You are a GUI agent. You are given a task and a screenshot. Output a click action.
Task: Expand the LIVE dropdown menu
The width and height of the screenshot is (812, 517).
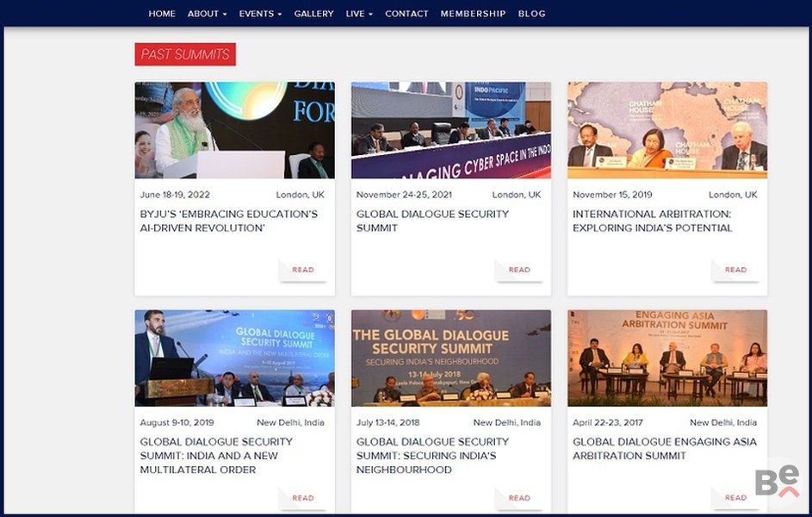[359, 14]
